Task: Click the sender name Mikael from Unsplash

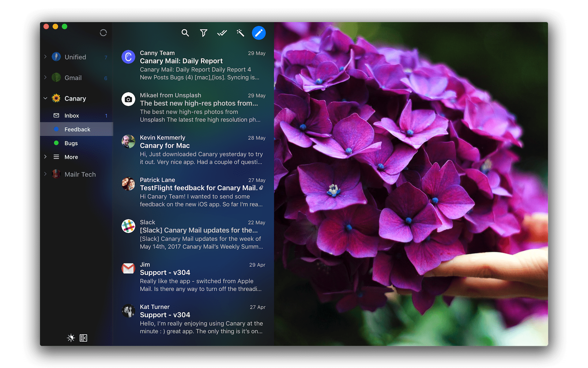Action: pyautogui.click(x=171, y=95)
